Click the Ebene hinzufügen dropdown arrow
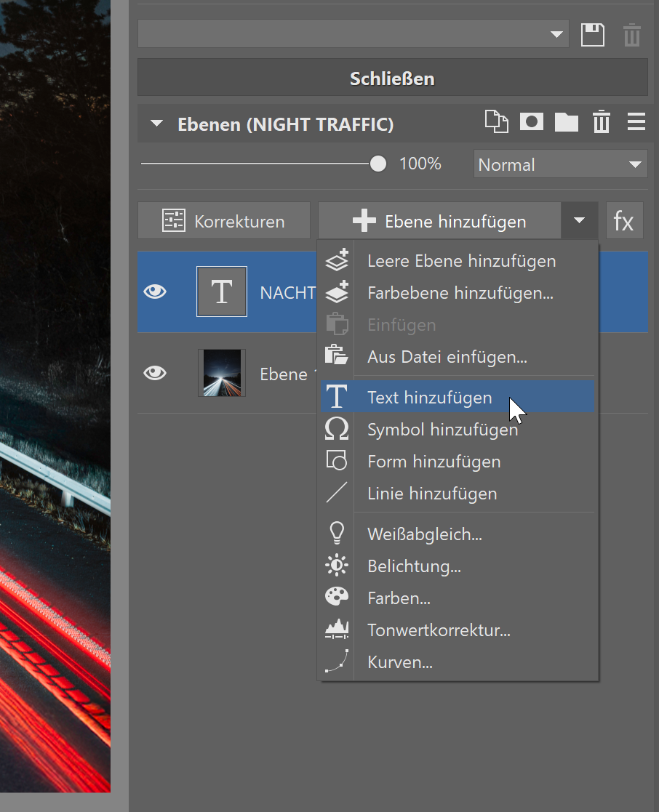659x812 pixels. coord(579,221)
